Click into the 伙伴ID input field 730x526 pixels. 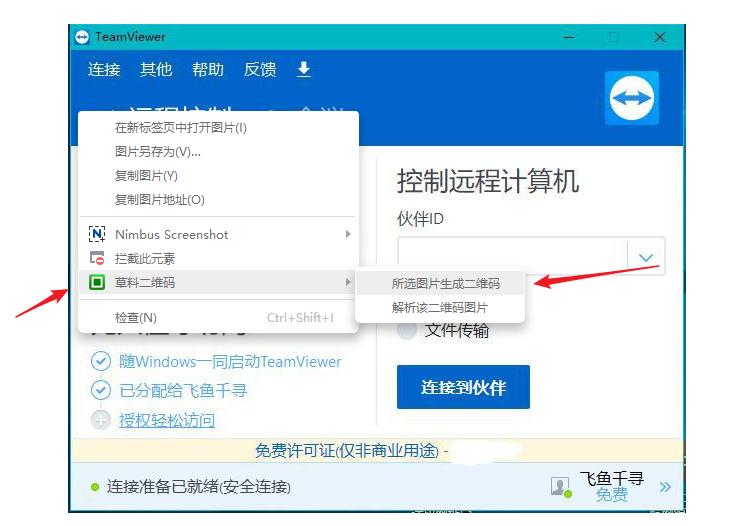(513, 256)
